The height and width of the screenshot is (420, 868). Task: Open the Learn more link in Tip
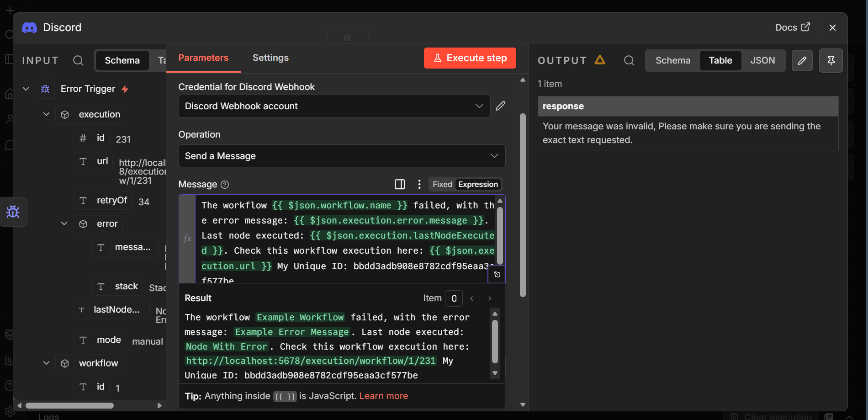pos(383,396)
